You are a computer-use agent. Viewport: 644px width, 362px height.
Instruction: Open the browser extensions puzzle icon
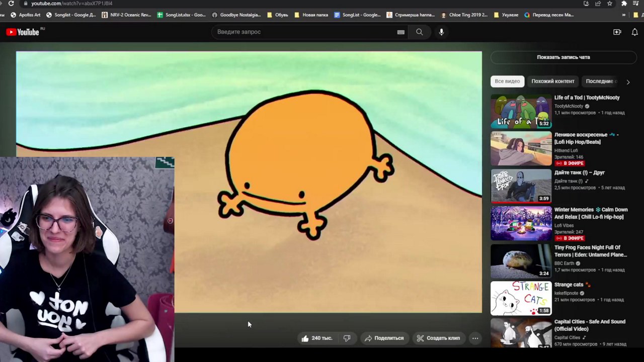624,3
